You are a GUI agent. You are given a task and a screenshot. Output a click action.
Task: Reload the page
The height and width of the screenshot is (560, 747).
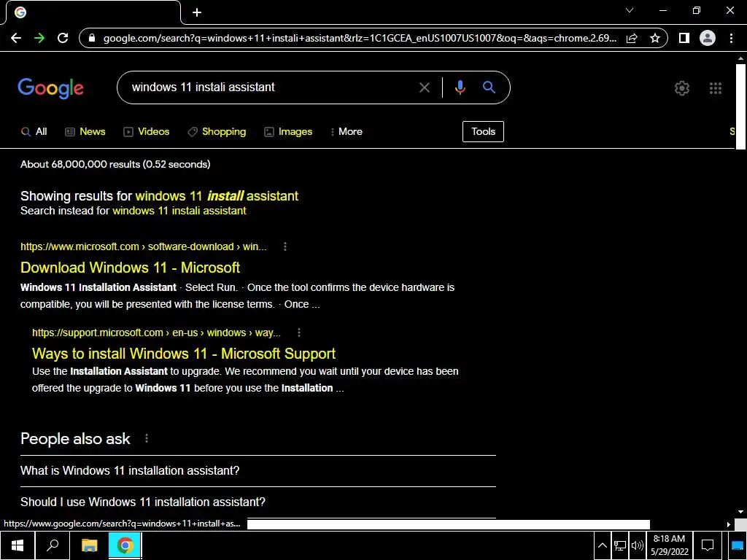[x=63, y=38]
